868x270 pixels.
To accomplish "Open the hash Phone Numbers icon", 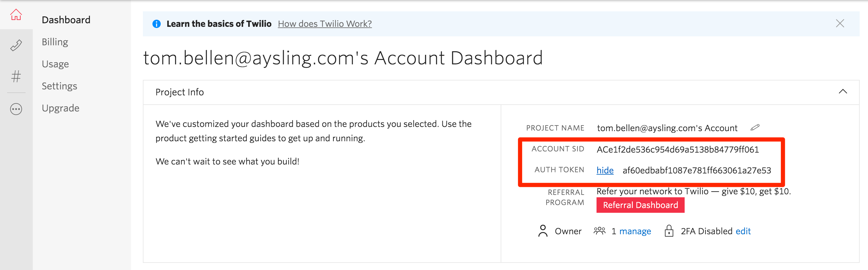I will point(16,76).
